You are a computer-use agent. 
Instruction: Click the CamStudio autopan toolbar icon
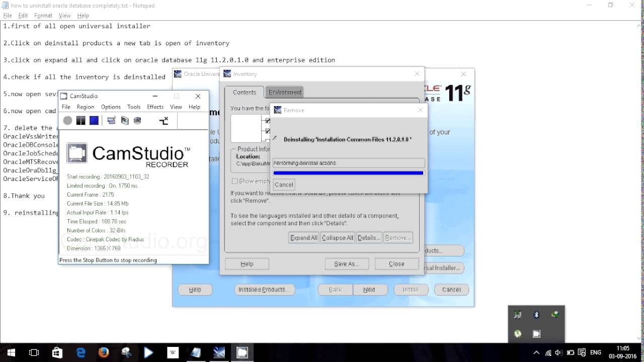click(164, 121)
